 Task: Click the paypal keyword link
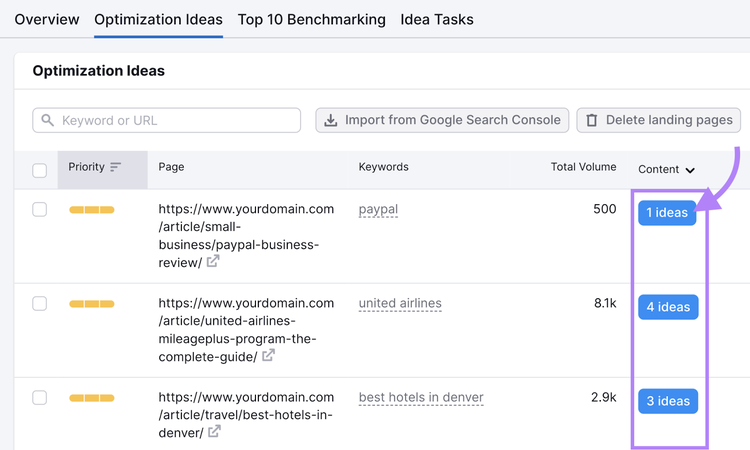click(378, 209)
